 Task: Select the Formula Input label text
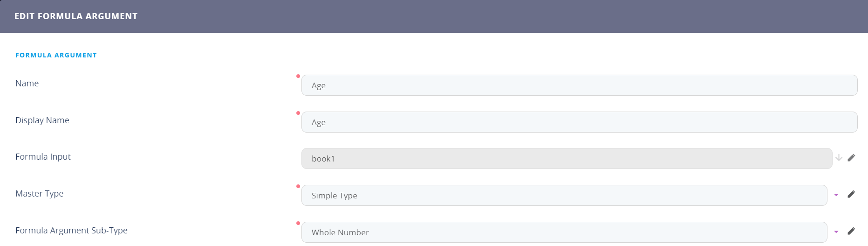(43, 157)
